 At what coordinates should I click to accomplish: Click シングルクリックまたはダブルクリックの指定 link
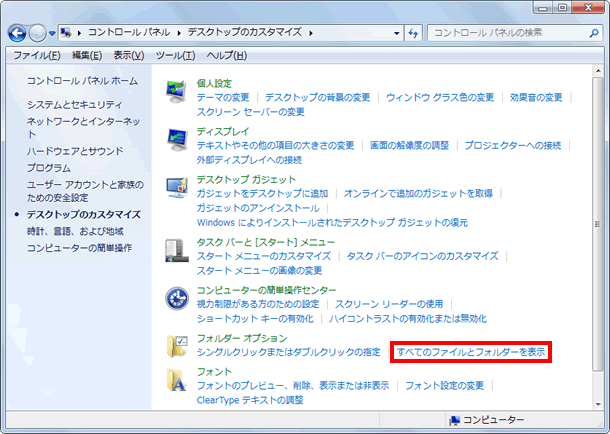289,352
